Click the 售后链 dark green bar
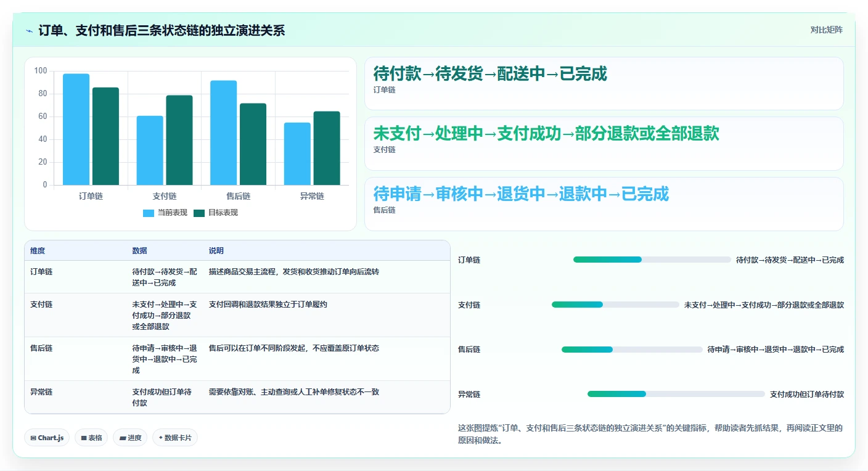Image resolution: width=868 pixels, height=471 pixels. (253, 144)
